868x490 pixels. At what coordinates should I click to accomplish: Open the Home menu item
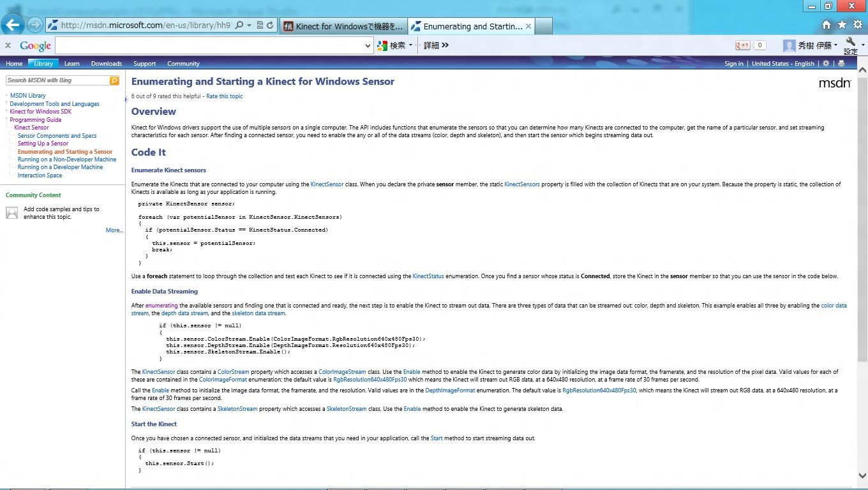14,64
